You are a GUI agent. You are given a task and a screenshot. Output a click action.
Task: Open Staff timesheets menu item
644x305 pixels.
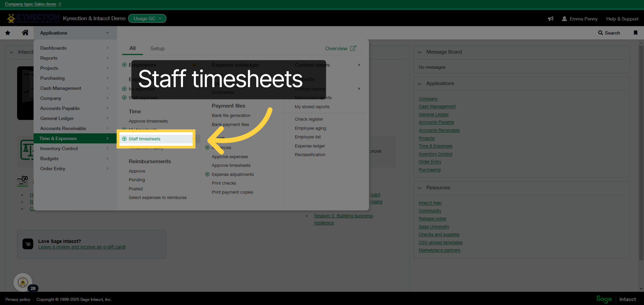[144, 139]
